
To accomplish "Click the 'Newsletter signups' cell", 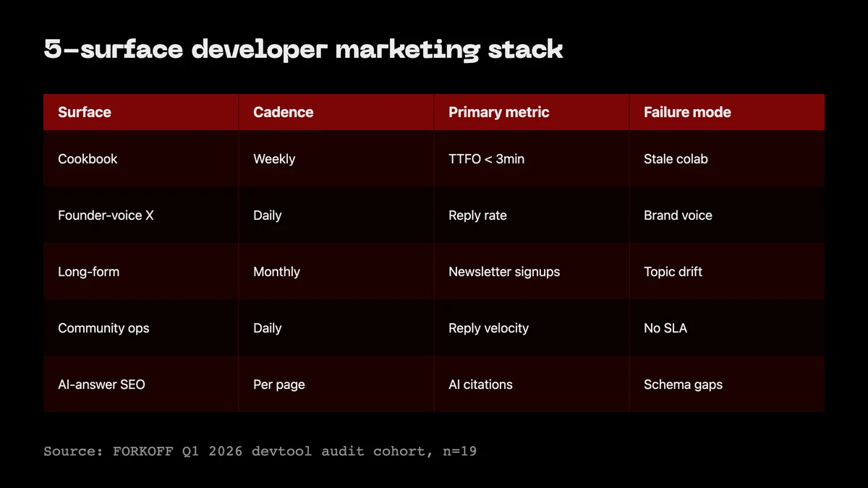I will pyautogui.click(x=532, y=271).
